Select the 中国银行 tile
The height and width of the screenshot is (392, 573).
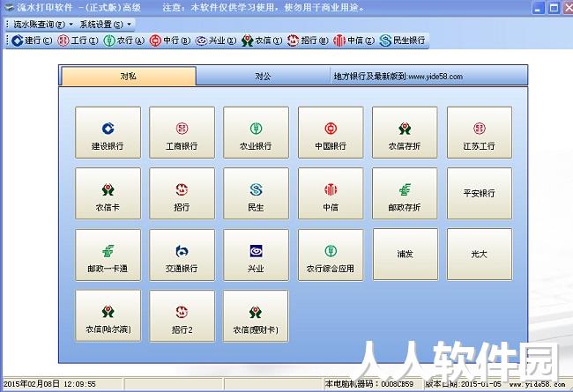tap(331, 133)
